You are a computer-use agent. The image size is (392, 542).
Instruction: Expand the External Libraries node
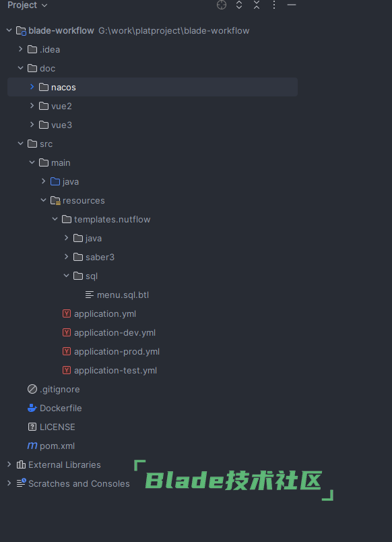click(9, 464)
